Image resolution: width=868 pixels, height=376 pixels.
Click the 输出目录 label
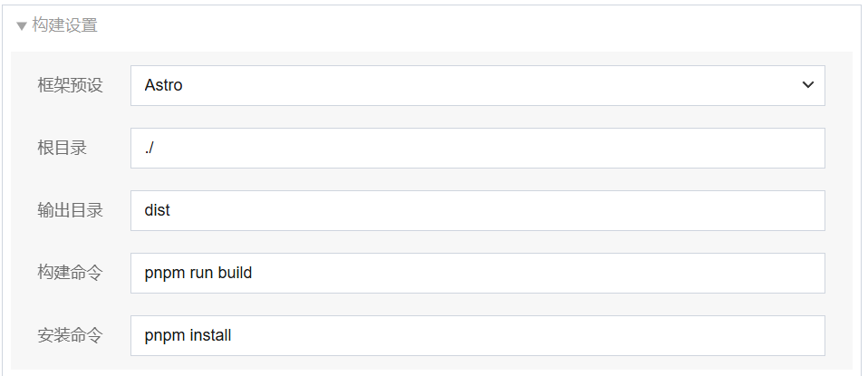point(70,210)
